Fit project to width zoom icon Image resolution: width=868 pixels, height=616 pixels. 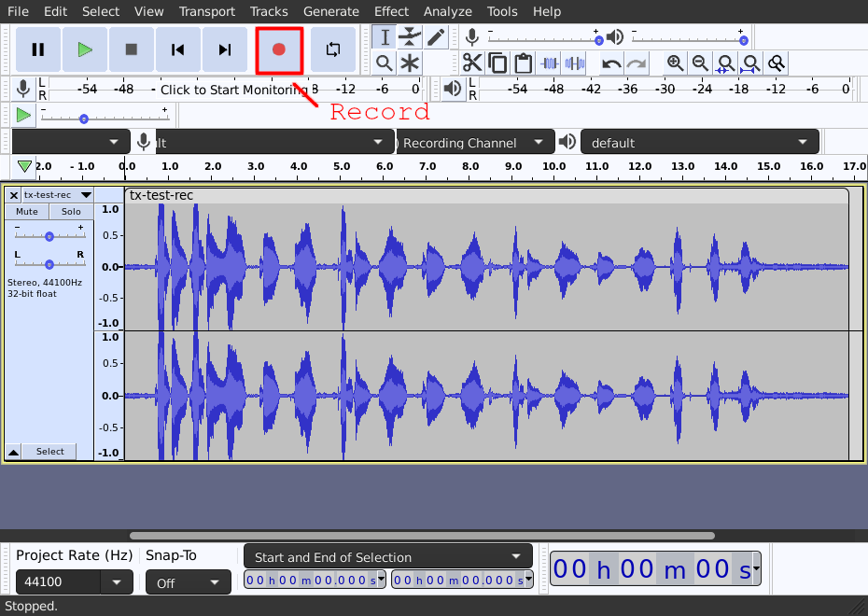751,63
